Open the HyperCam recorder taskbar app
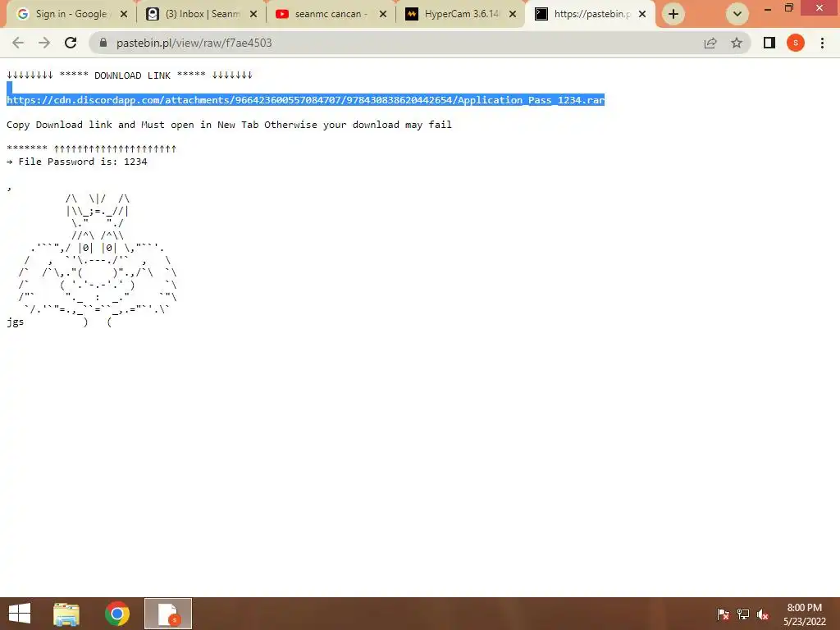Viewport: 840px width, 630px height. point(167,614)
